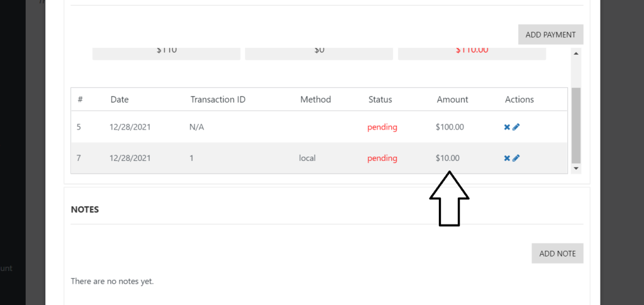Click the Add Note button
The image size is (644, 305).
tap(557, 253)
